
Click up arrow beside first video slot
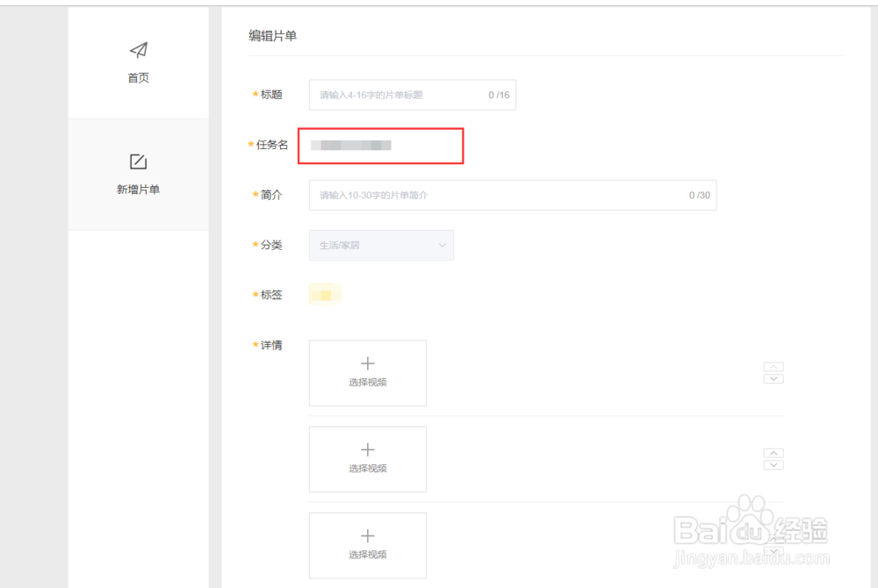774,368
